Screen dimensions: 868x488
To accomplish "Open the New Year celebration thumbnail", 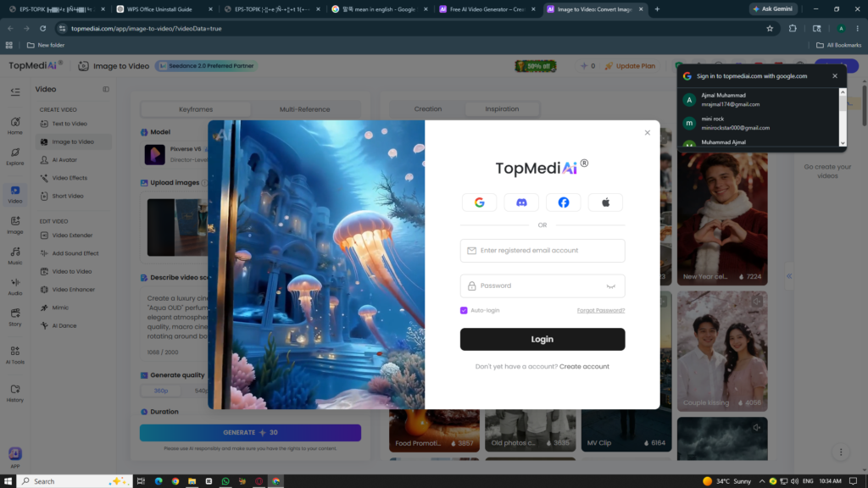I will pos(722,218).
